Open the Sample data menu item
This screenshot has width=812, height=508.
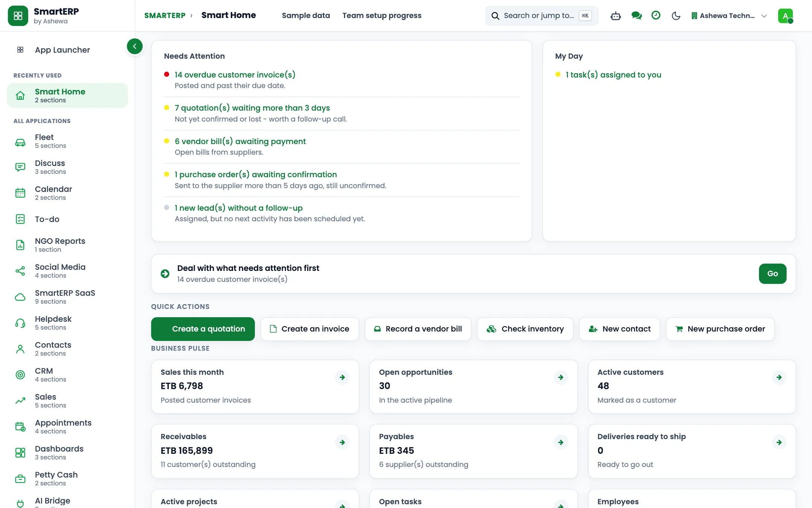(x=306, y=15)
